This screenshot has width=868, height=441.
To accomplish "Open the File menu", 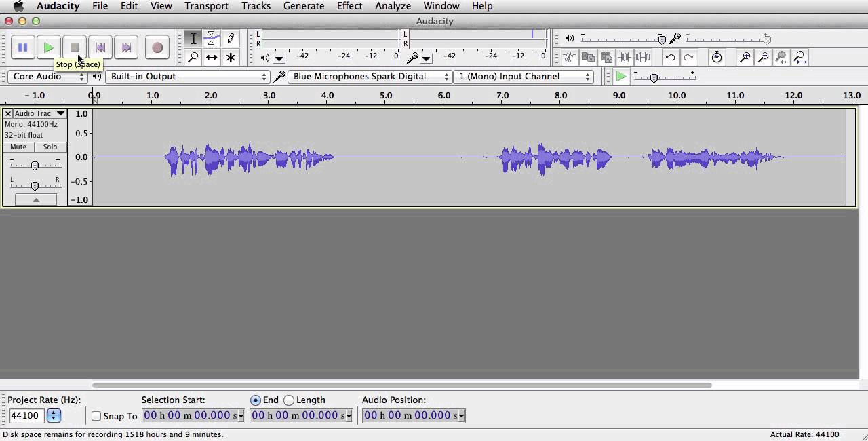I will (100, 6).
